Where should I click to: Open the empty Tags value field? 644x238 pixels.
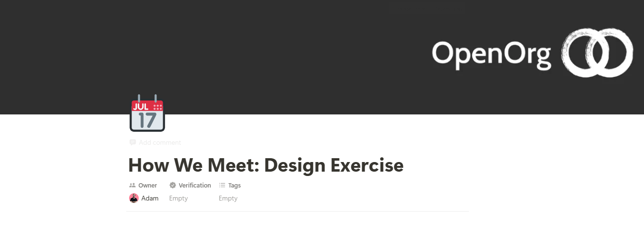pyautogui.click(x=228, y=198)
